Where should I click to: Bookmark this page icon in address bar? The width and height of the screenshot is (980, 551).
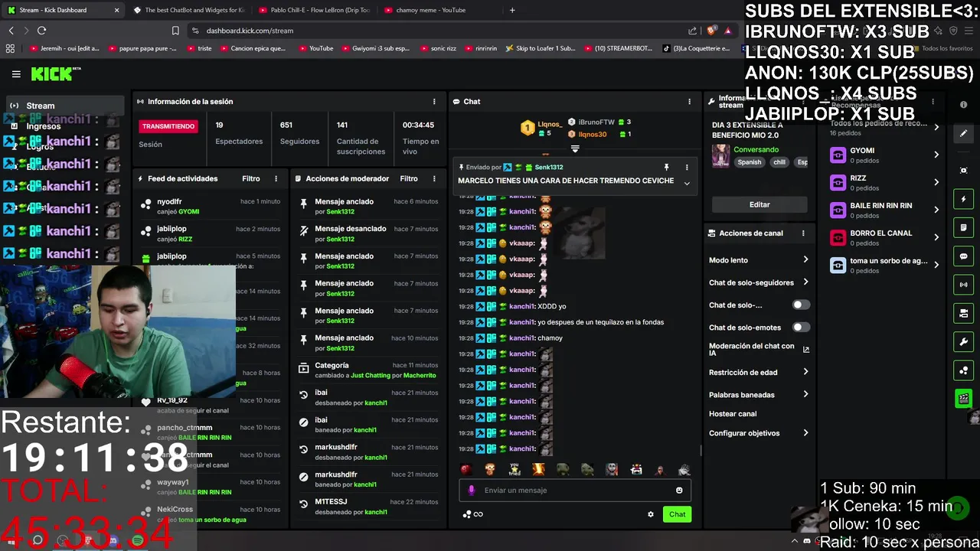(x=175, y=31)
